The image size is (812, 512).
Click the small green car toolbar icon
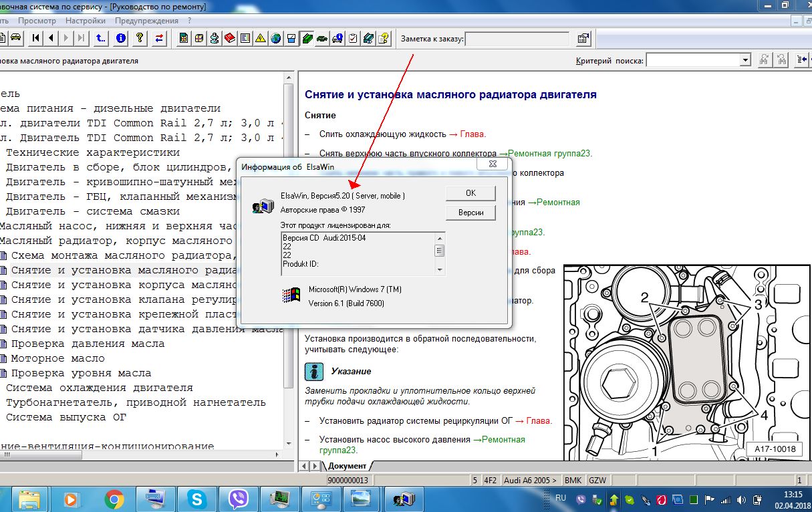[322, 38]
